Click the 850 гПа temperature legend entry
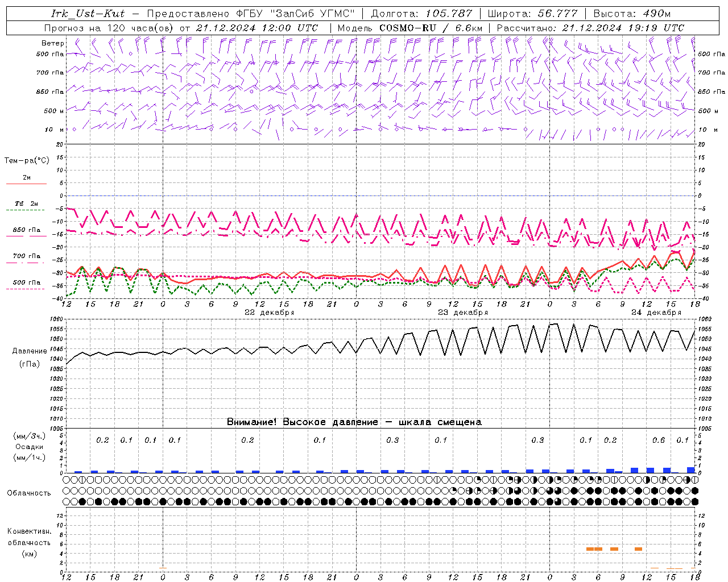 tap(27, 230)
